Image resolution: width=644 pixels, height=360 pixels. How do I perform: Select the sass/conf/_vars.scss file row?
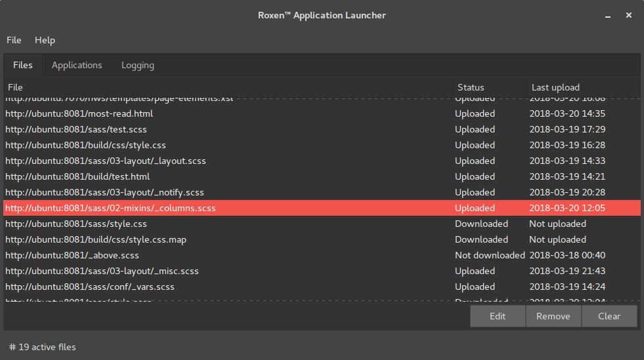tap(322, 287)
